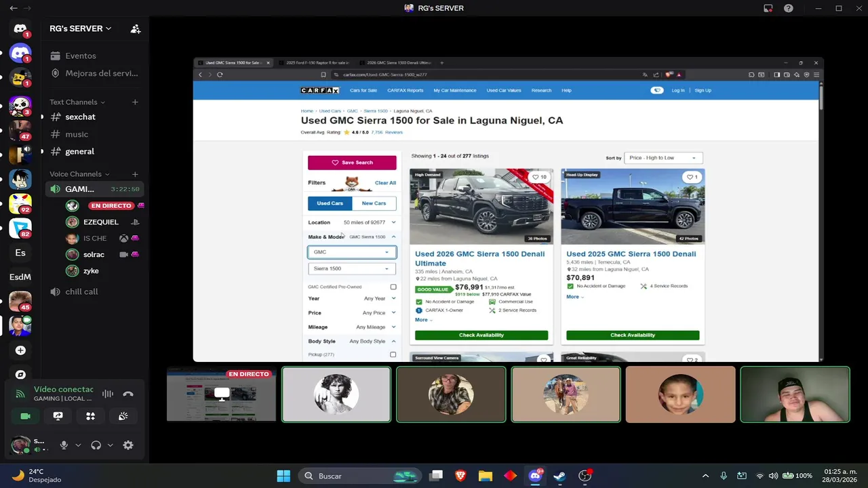Click the create text channel plus icon

[x=135, y=102]
